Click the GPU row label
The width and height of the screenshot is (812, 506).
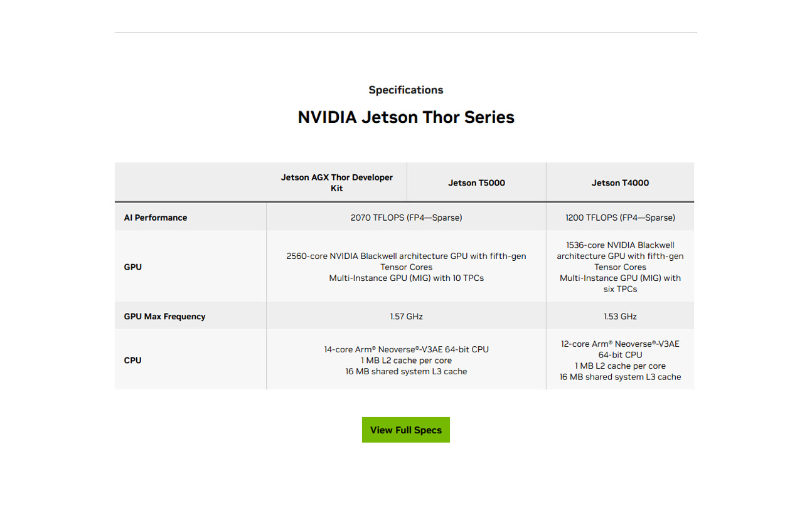pyautogui.click(x=133, y=267)
